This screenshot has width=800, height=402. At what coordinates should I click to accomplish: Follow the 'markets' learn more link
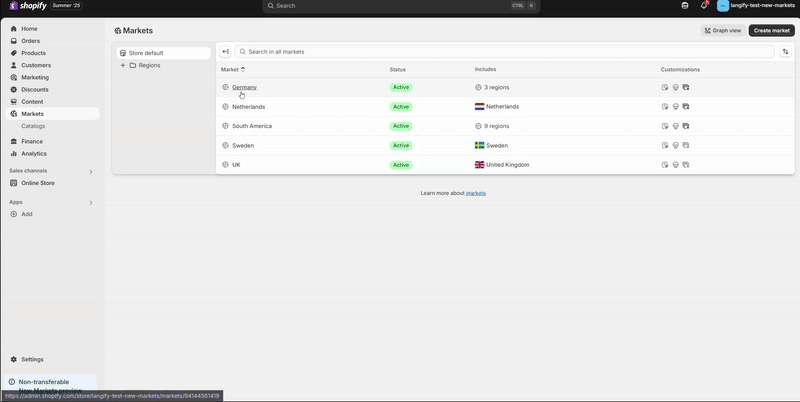pyautogui.click(x=476, y=193)
